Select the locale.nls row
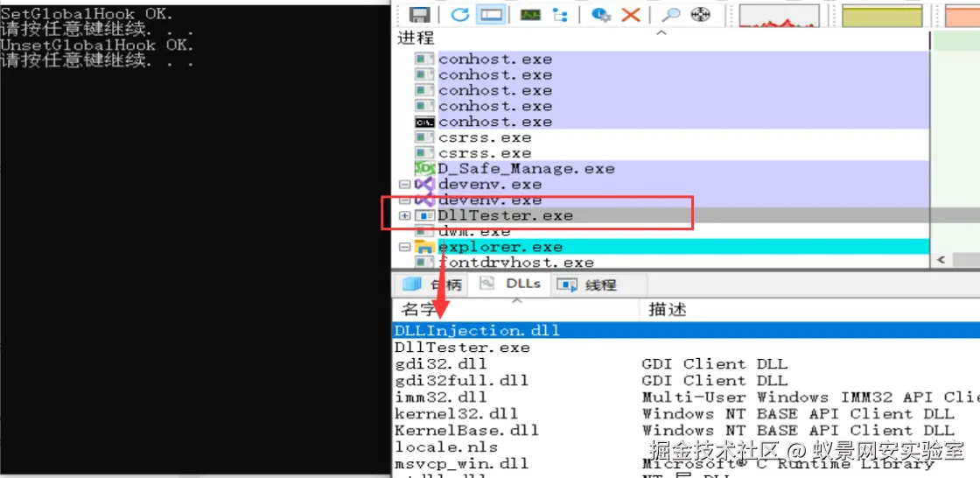Viewport: 980px width, 478px height. coord(446,447)
